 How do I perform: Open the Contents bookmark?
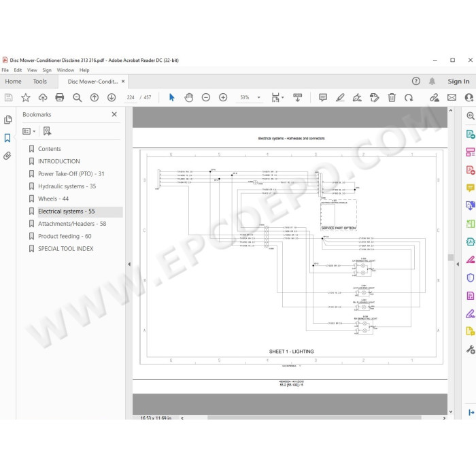click(x=50, y=149)
